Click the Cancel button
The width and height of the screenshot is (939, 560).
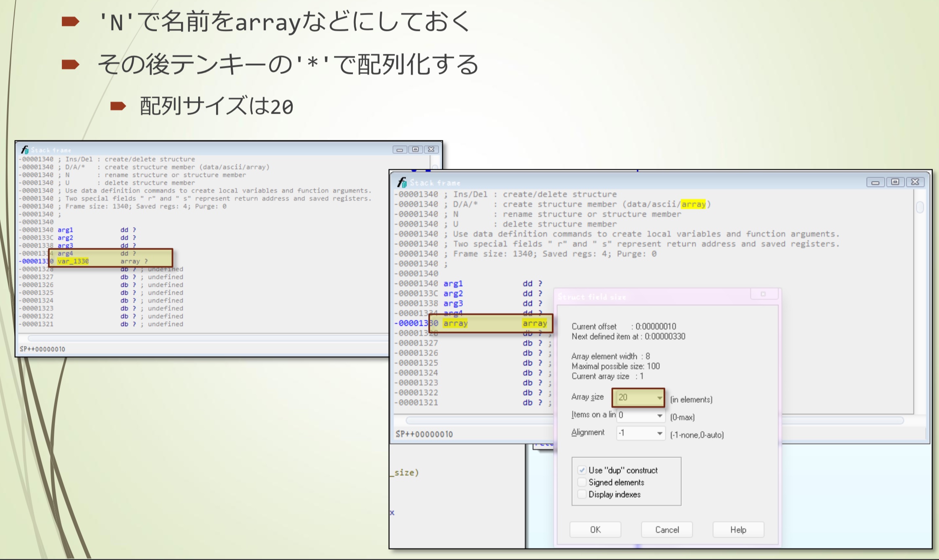pyautogui.click(x=667, y=529)
